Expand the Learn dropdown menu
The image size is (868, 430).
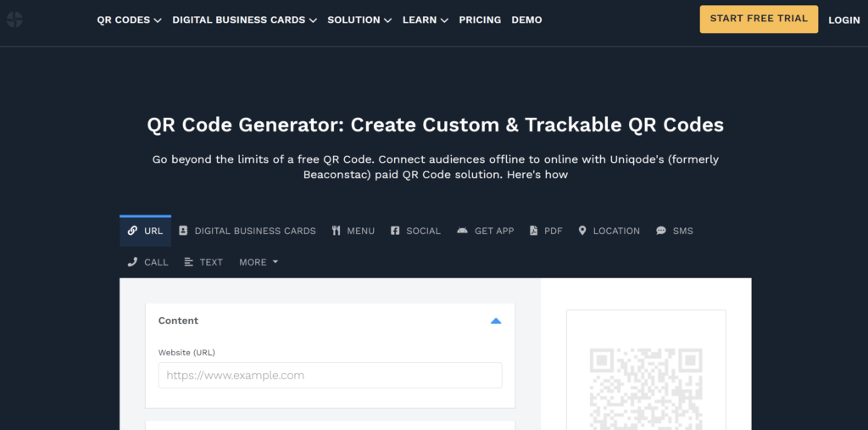click(x=426, y=20)
